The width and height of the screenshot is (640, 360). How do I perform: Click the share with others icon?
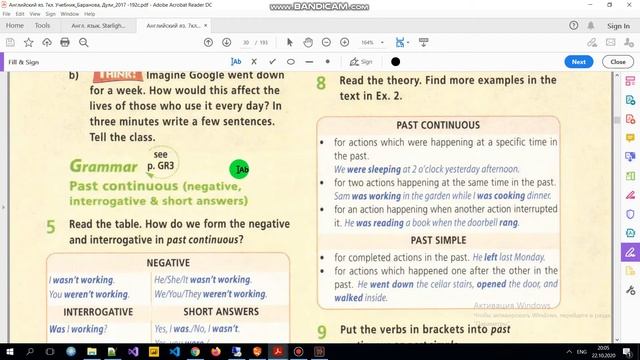click(x=629, y=42)
